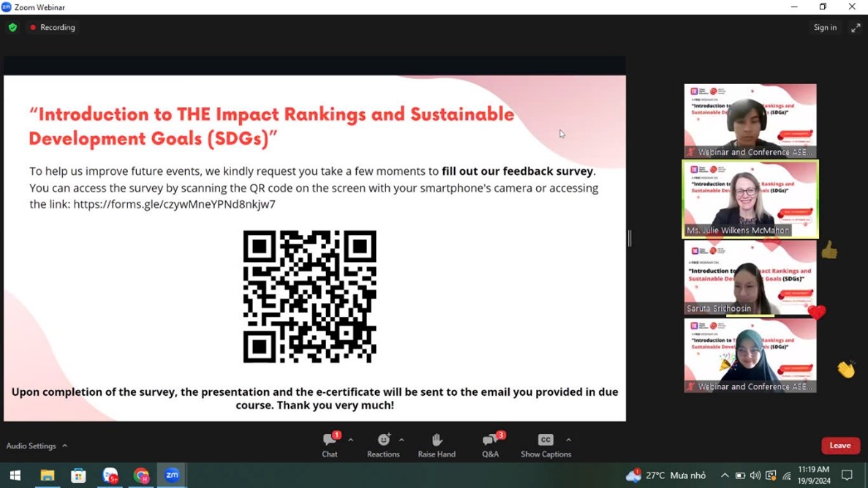The width and height of the screenshot is (868, 488).
Task: Click the Sign in button
Action: [825, 27]
